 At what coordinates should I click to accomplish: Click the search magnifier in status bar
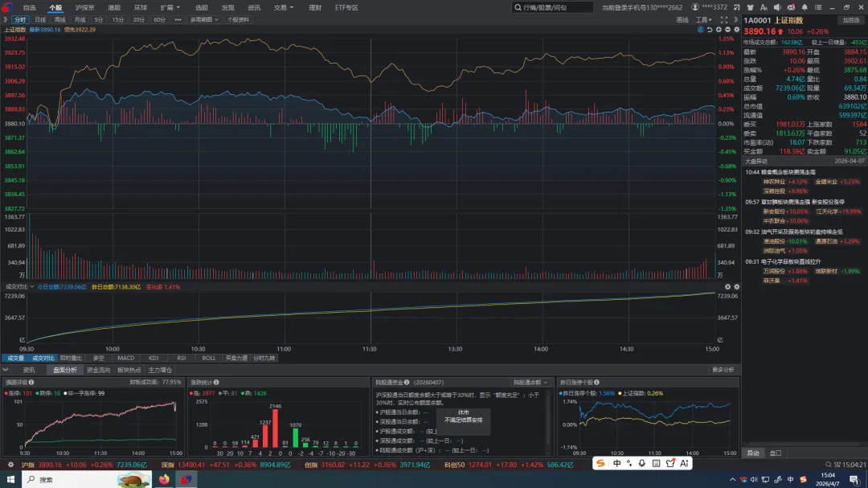pos(828,465)
